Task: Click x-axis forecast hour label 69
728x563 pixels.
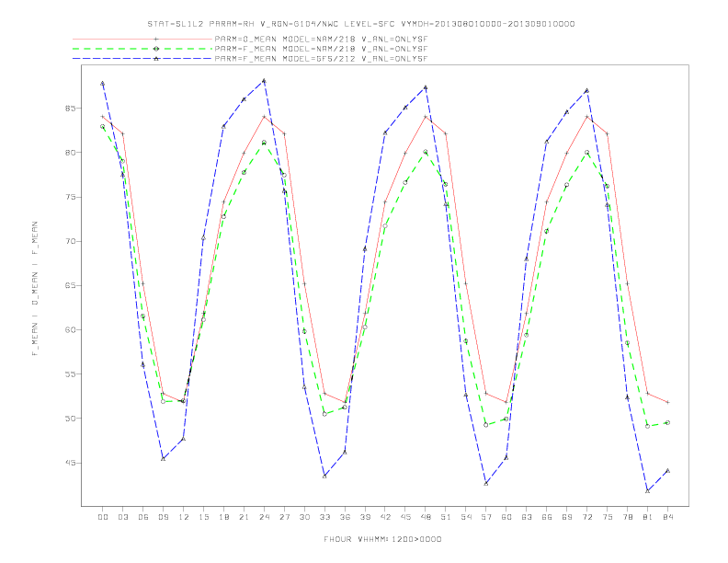Action: 567,517
